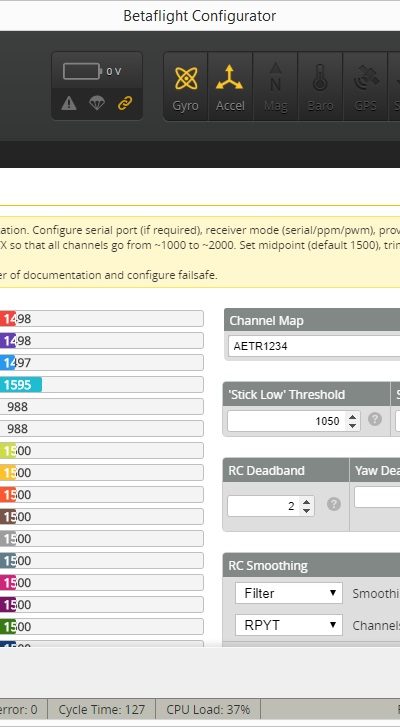Click the RC Deadband input field
This screenshot has height=727, width=400.
point(271,506)
